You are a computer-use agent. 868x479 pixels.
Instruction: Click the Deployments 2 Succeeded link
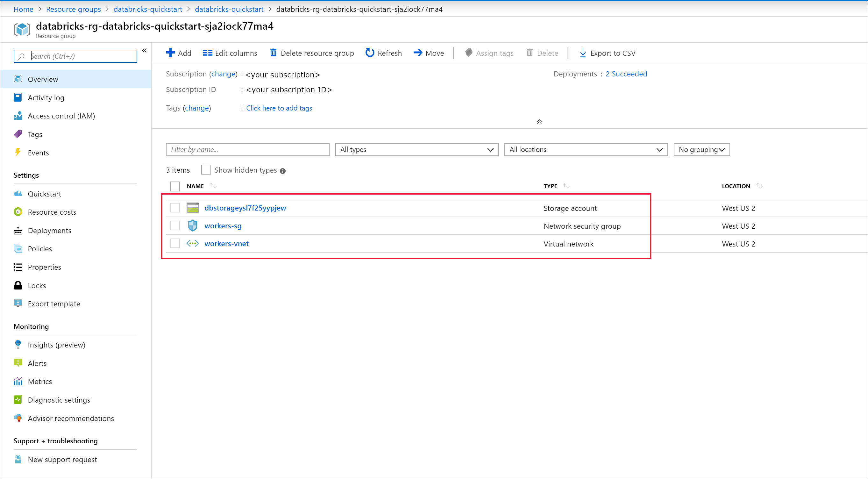coord(626,74)
